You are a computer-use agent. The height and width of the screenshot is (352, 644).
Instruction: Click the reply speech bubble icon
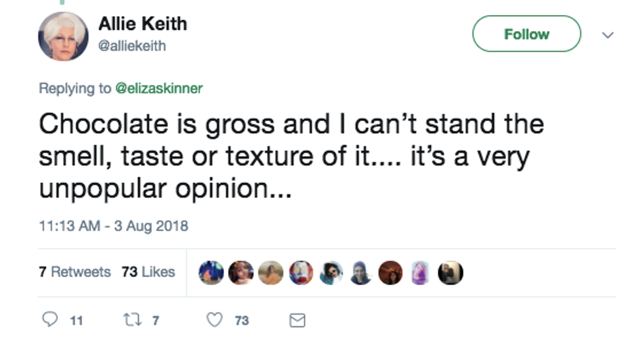coord(50,320)
